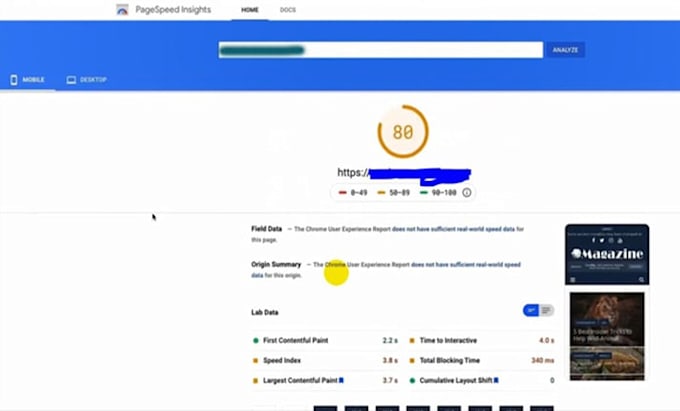Click the score legend info icon

[x=467, y=192]
